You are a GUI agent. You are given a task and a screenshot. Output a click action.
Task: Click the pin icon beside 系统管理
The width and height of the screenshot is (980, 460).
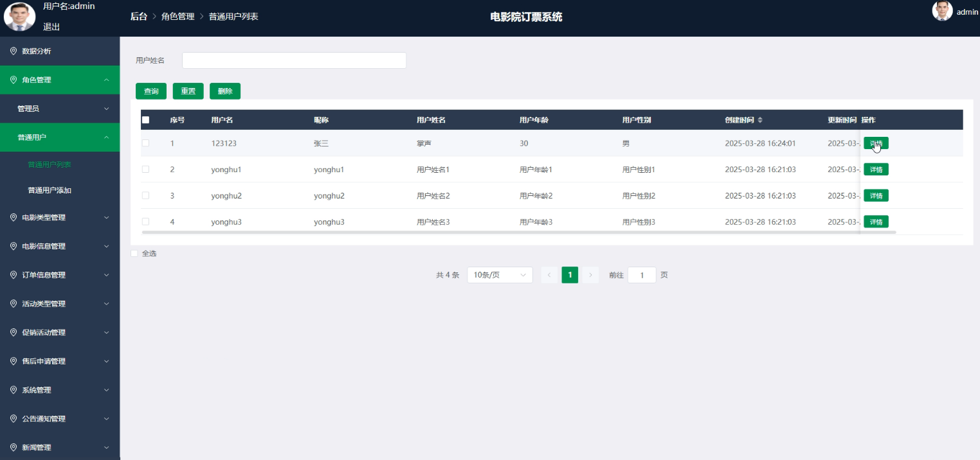[14, 390]
